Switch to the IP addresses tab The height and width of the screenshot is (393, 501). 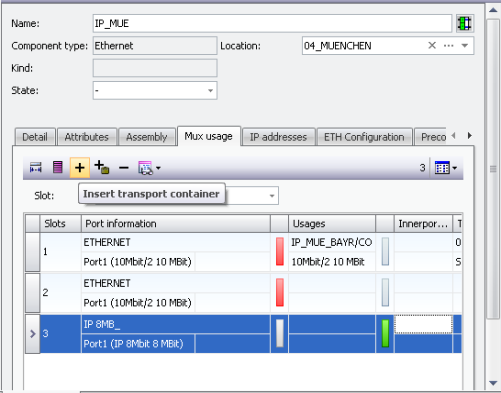pyautogui.click(x=278, y=137)
